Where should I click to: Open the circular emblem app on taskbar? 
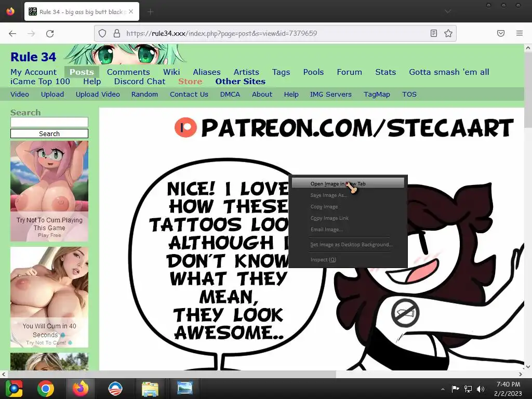(x=115, y=389)
